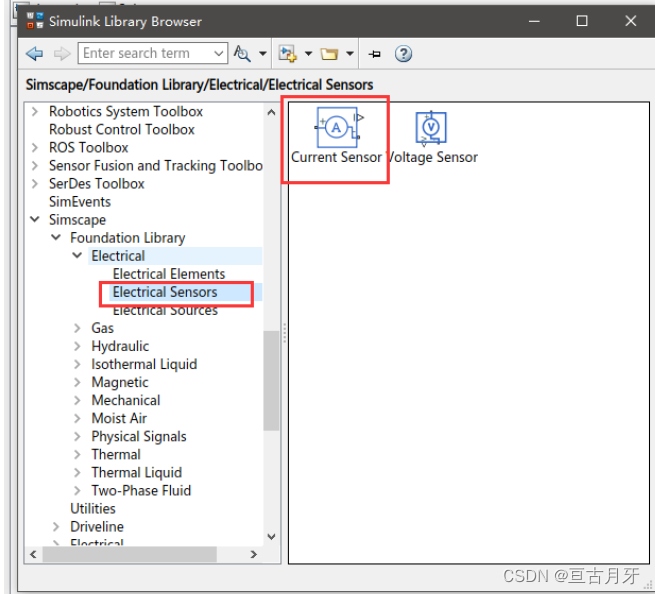Expand the SerDes Toolbox node
Image resolution: width=655 pixels, height=594 pixels.
coord(35,183)
